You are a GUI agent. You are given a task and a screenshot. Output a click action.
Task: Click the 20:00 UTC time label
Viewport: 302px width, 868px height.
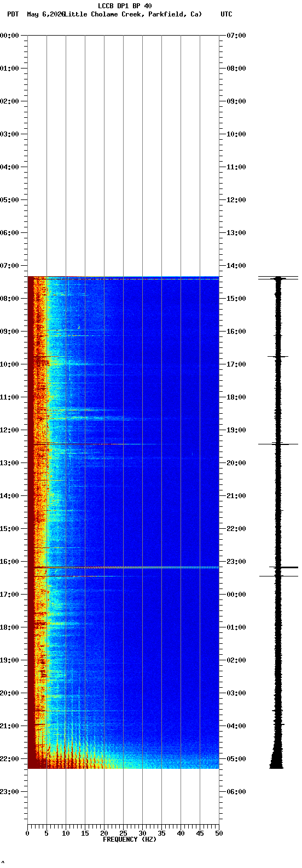click(x=236, y=463)
